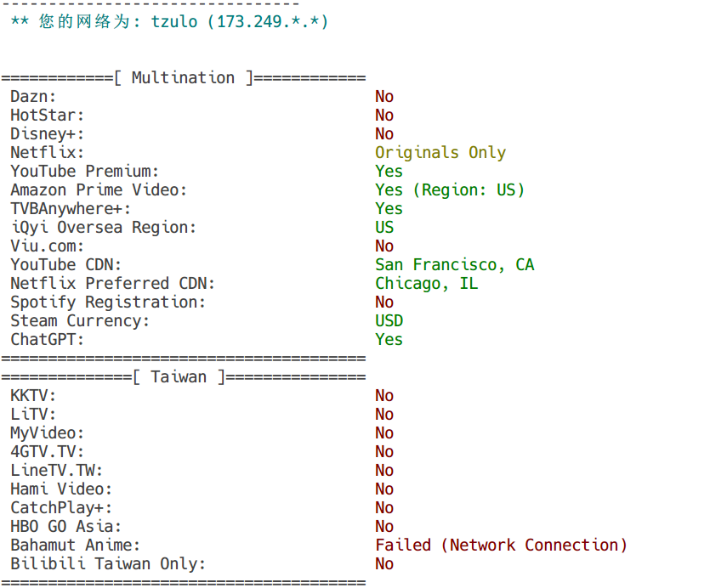Image resolution: width=710 pixels, height=588 pixels.
Task: Click the "San Francisco, CA" CDN value
Action: (454, 265)
